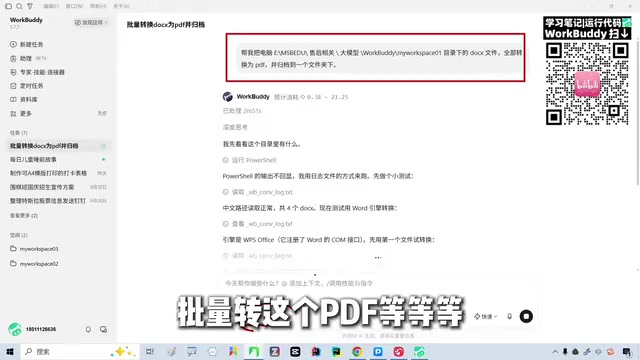640x360 pixels.
Task: Show hidden system tray icons chevron
Action: [555, 351]
